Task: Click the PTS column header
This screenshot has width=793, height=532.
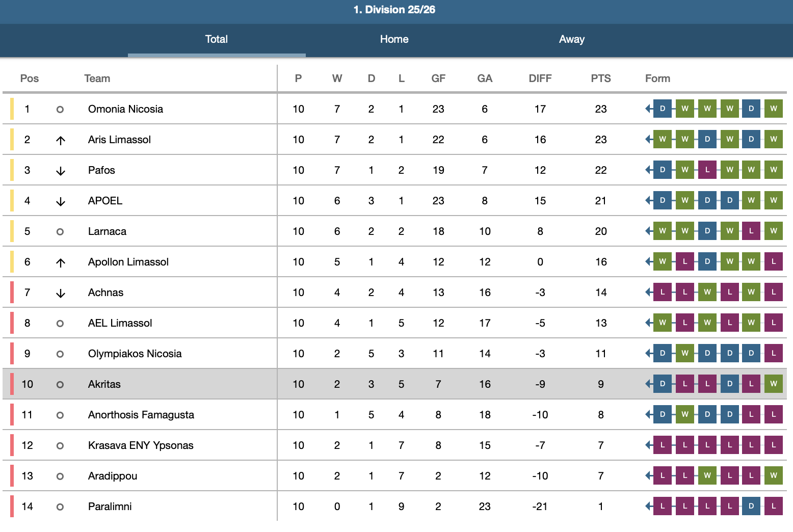Action: pyautogui.click(x=600, y=78)
